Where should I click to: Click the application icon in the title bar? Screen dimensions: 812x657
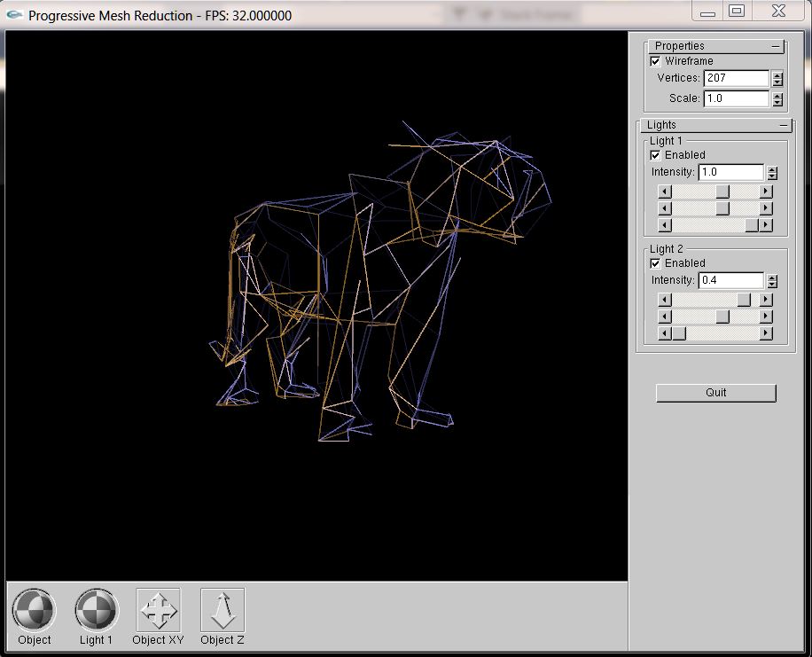(x=14, y=15)
